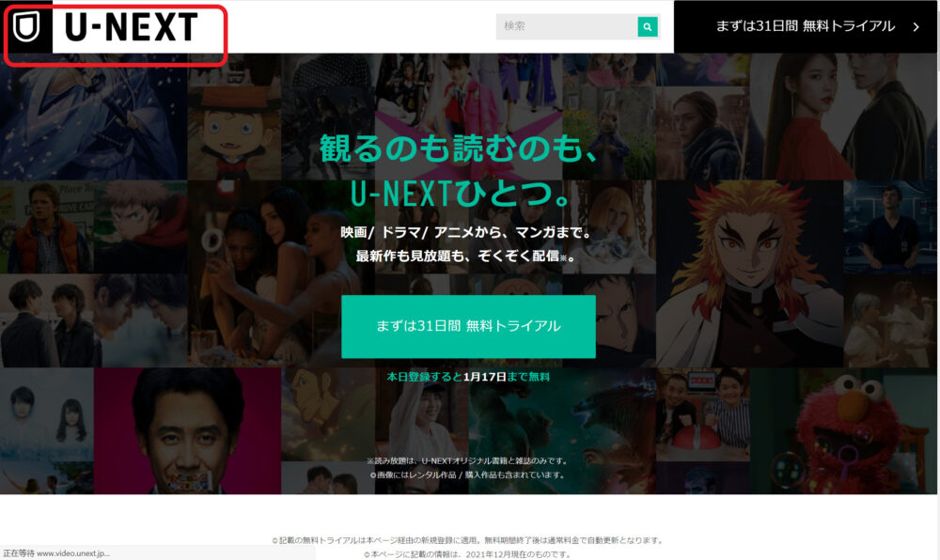Click the U-NEXT shield logo icon

[x=26, y=27]
